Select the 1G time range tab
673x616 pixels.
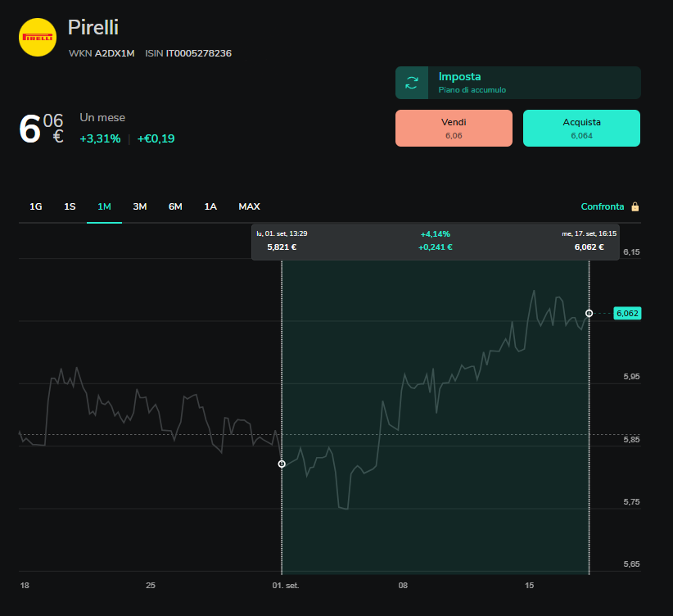[36, 206]
